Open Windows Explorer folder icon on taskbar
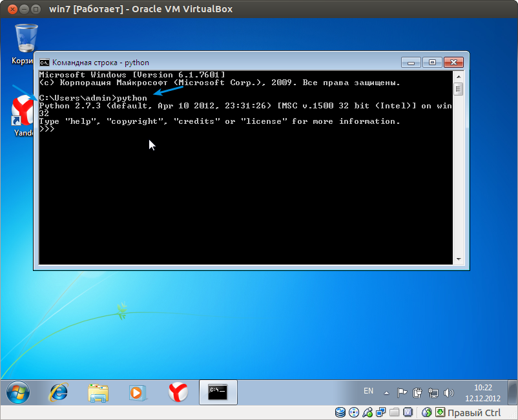This screenshot has height=420, width=518. 98,393
